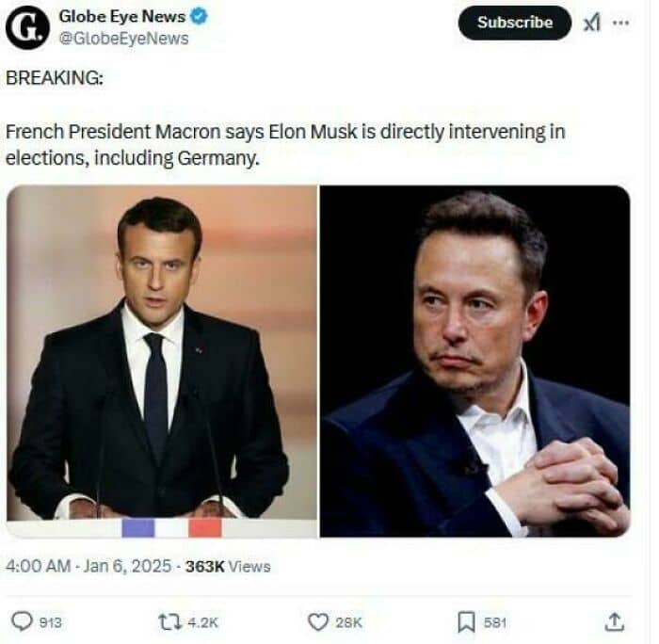Open the Grok explain icon
Viewport: 659px width, 644px height.
(x=591, y=23)
